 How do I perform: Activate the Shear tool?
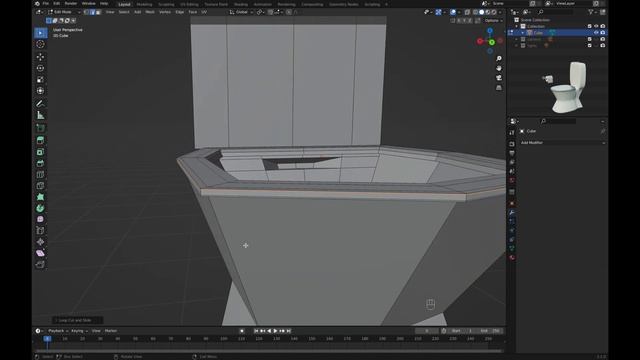coord(40,253)
